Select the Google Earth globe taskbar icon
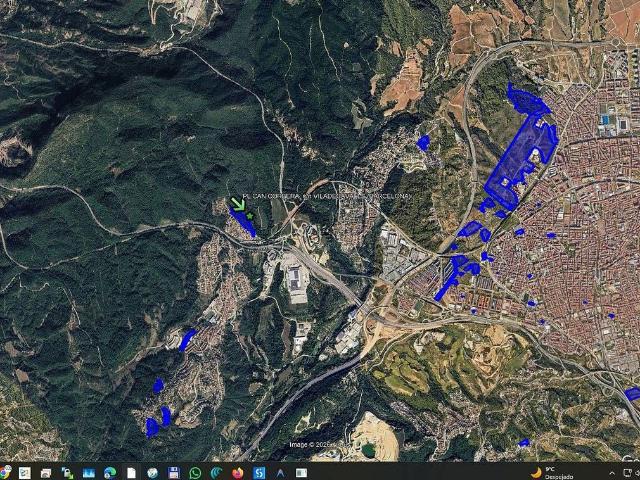Image resolution: width=640 pixels, height=480 pixels. 153,473
